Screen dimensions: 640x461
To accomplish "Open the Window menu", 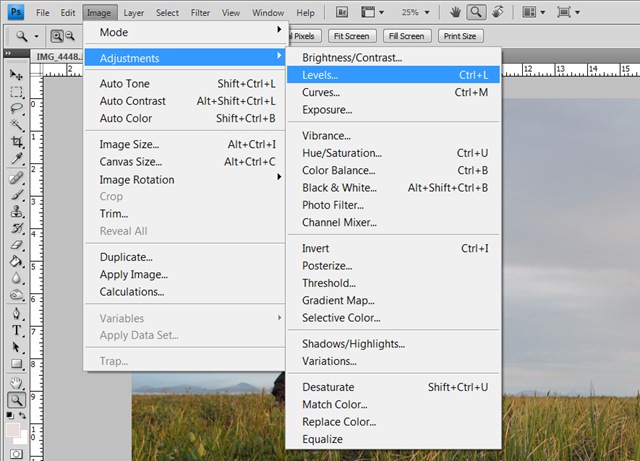I will pos(268,13).
